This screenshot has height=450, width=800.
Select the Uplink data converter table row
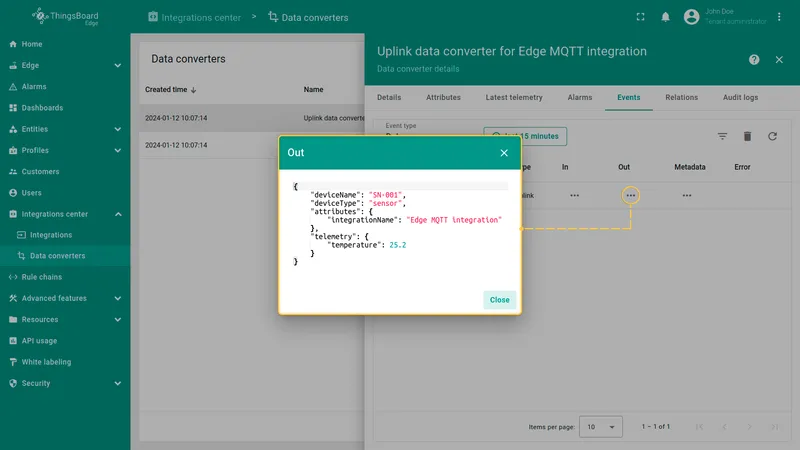tap(252, 118)
